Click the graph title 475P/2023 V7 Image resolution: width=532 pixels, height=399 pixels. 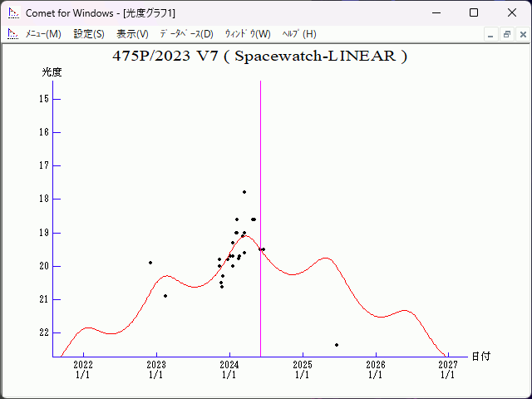click(259, 57)
